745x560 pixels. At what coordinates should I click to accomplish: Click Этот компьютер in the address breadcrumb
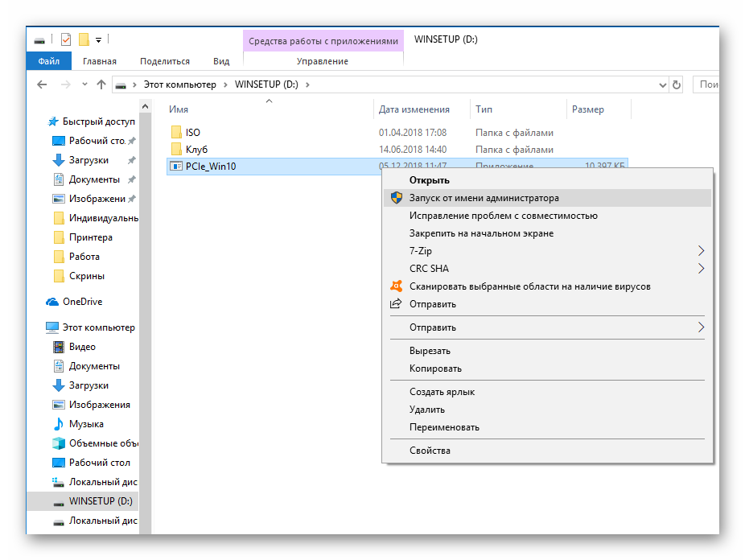(x=180, y=84)
